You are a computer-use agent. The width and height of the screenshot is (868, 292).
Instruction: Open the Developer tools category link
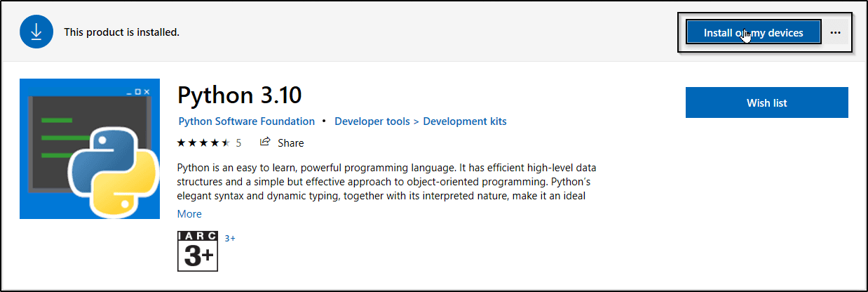point(372,121)
